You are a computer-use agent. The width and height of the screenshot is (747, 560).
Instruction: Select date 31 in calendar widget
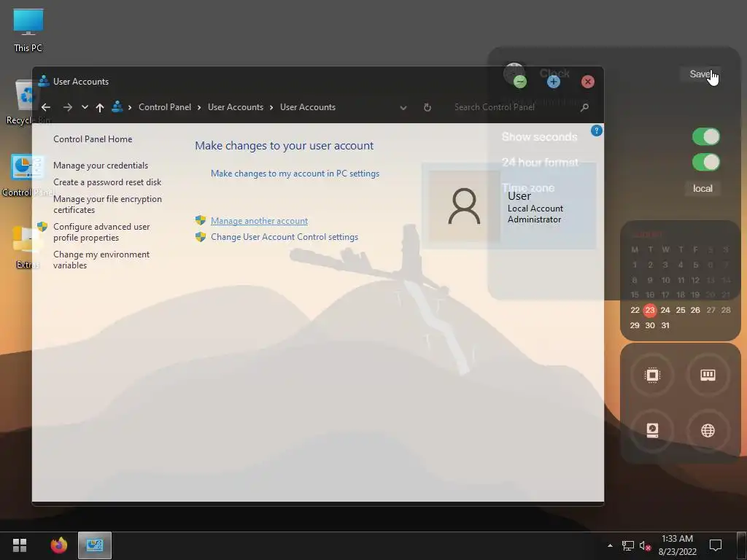click(x=665, y=325)
